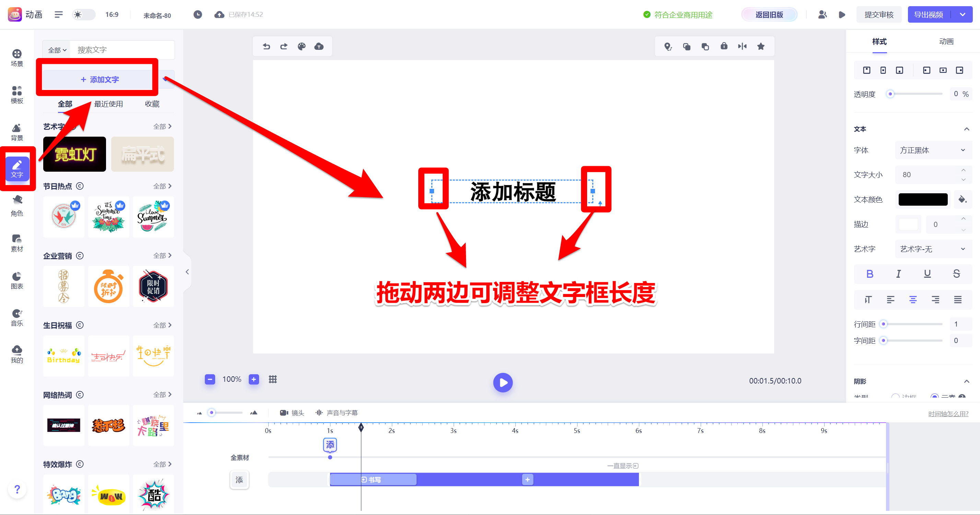Set text alignment to center
Viewport: 980px width, 515px height.
coord(913,300)
